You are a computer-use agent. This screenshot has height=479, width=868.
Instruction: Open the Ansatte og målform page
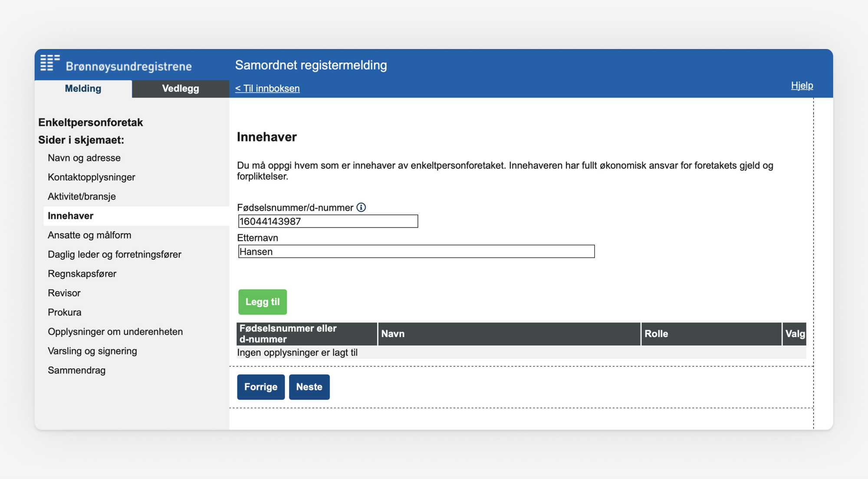pyautogui.click(x=89, y=235)
